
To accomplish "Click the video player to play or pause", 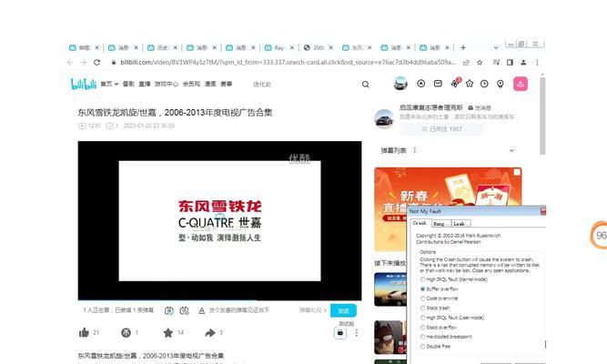I will [x=219, y=221].
